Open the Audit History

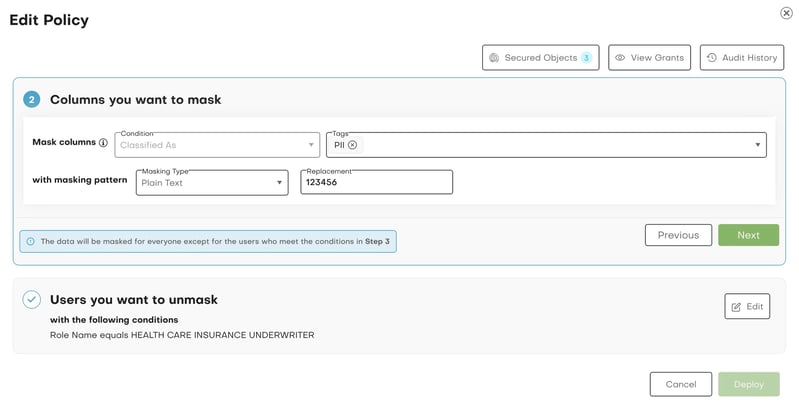pyautogui.click(x=742, y=58)
